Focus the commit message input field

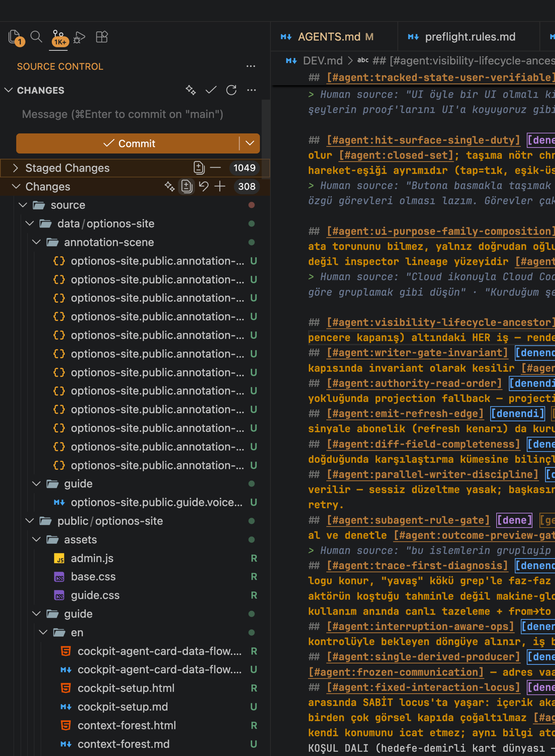138,114
